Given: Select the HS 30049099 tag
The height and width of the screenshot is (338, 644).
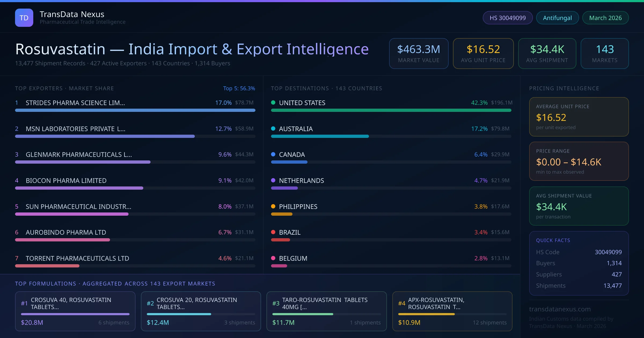Looking at the screenshot, I should [507, 18].
